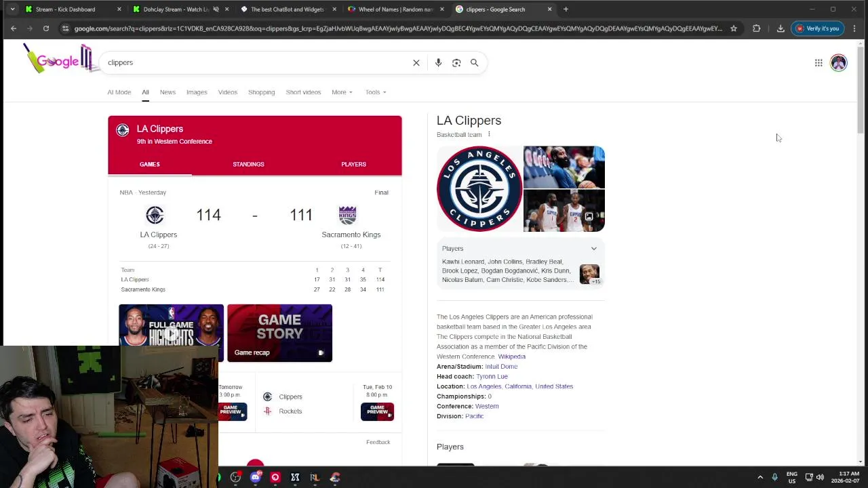The width and height of the screenshot is (868, 488).
Task: Open search by image with the camera icon
Action: (456, 62)
